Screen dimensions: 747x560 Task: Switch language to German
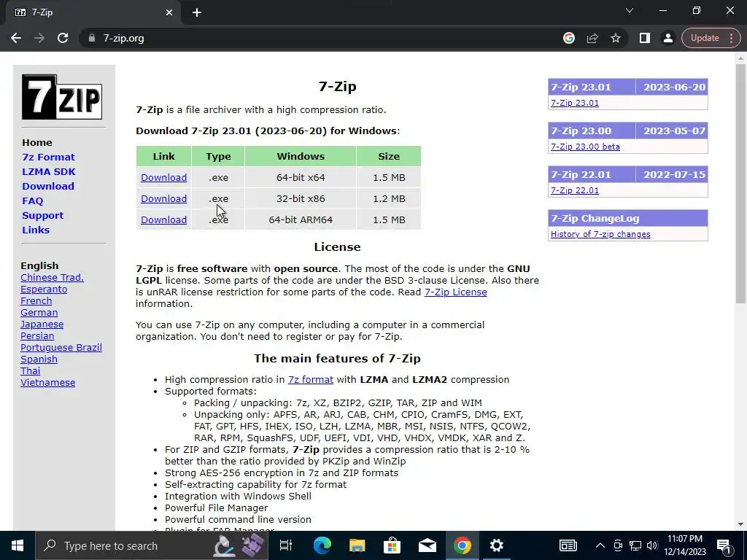(x=39, y=312)
